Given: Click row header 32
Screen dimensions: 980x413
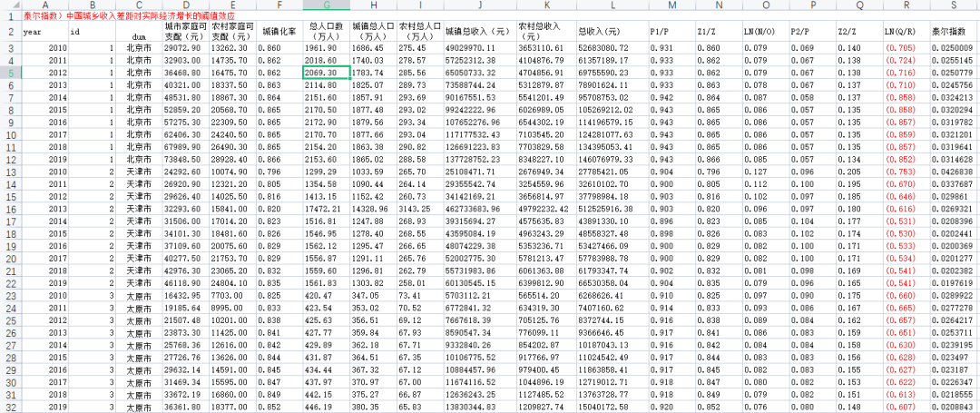Looking at the screenshot, I should (11, 407).
